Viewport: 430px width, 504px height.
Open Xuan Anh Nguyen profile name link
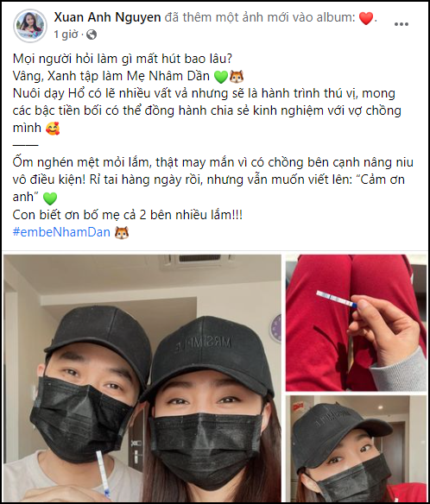[x=107, y=17]
